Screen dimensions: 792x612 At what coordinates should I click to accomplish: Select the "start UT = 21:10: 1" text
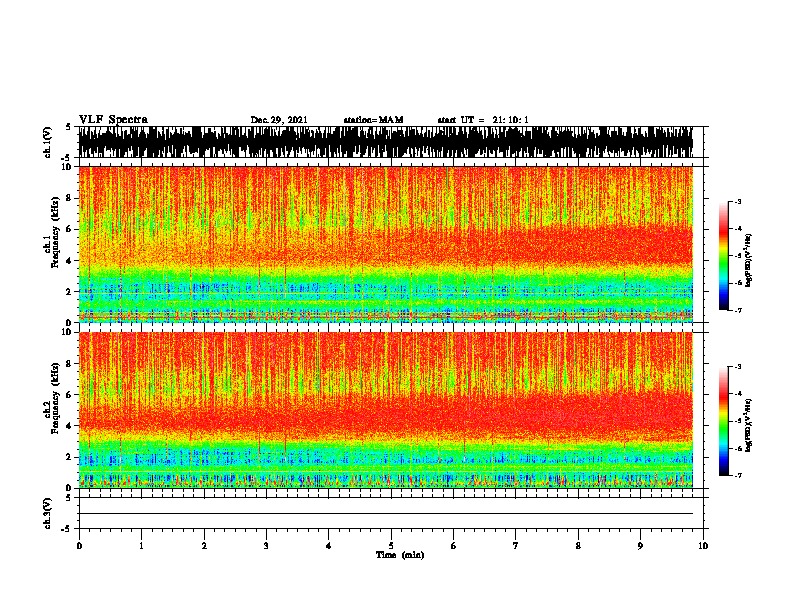click(x=483, y=120)
